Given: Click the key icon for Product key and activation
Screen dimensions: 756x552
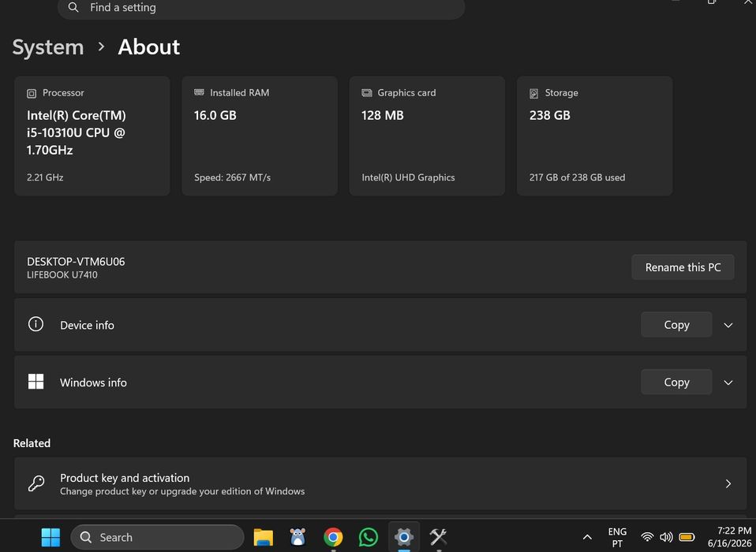Looking at the screenshot, I should click(x=36, y=483).
